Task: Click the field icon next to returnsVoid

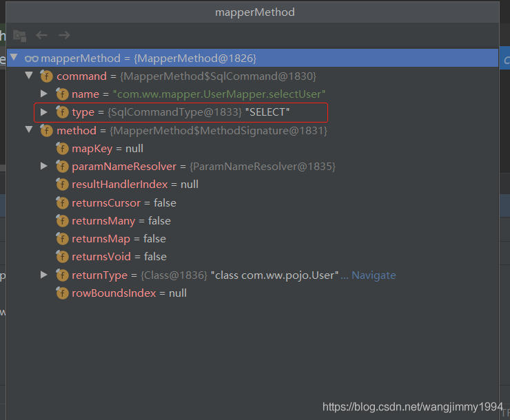Action: 62,257
